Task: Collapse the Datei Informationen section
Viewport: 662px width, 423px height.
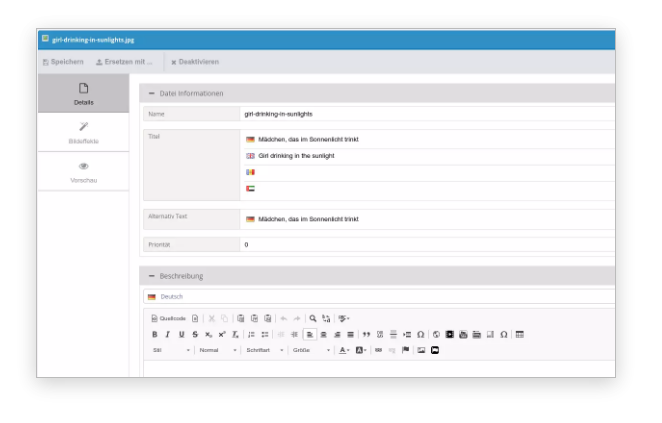Action: coord(152,93)
